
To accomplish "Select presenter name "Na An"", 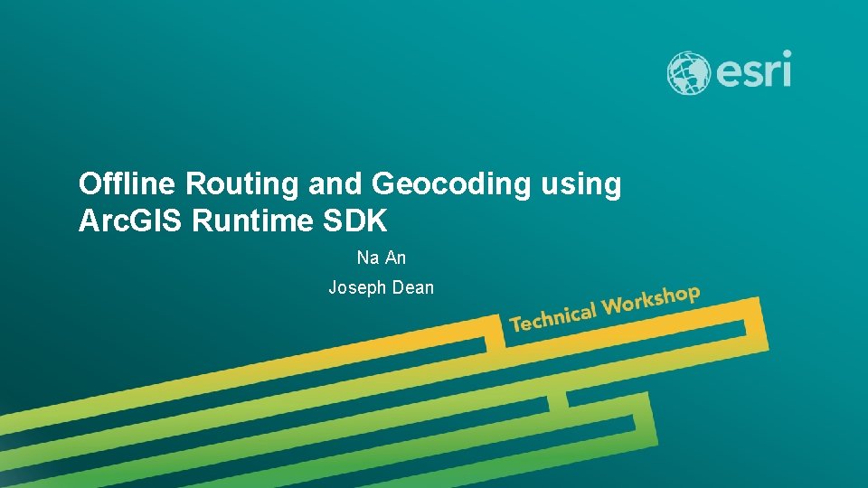I will click(x=382, y=258).
